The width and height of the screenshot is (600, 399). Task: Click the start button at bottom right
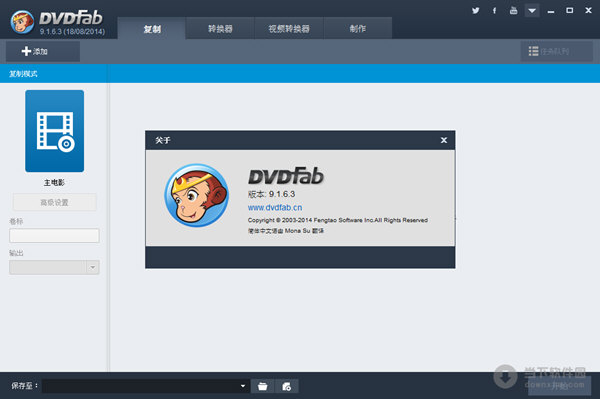(559, 386)
